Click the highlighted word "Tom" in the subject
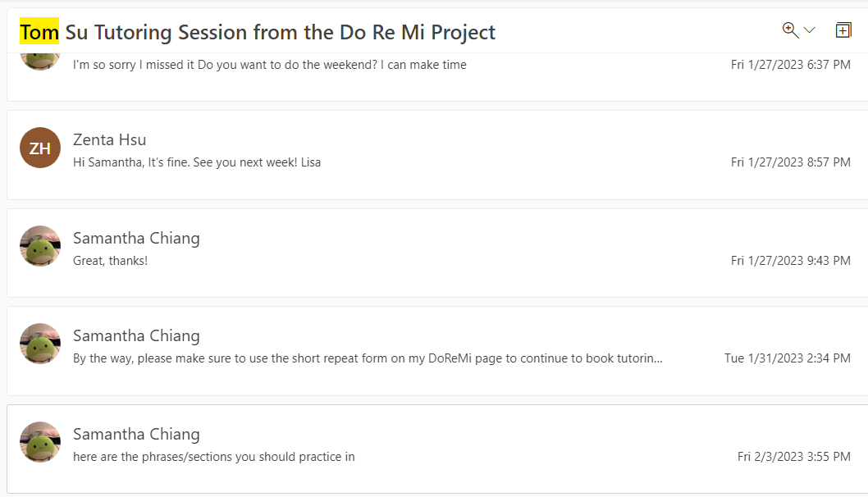Screen dimensions: 868x497 pos(39,32)
